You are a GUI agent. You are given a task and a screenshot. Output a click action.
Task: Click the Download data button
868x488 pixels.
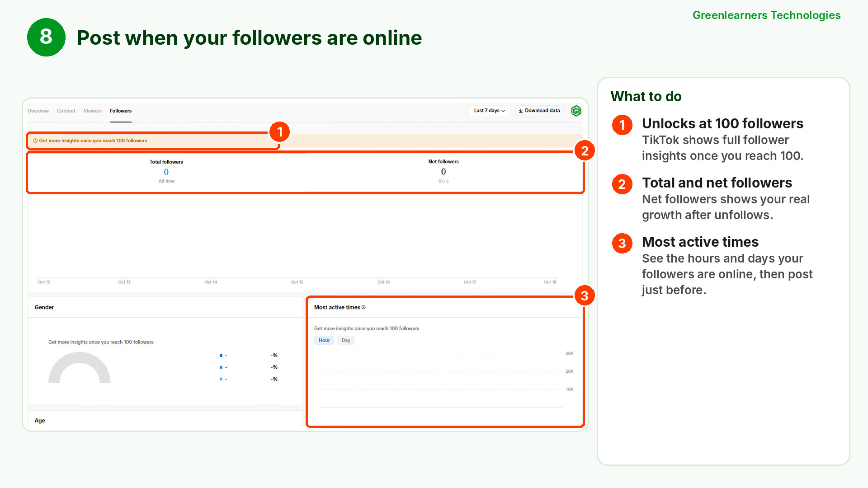pyautogui.click(x=539, y=111)
